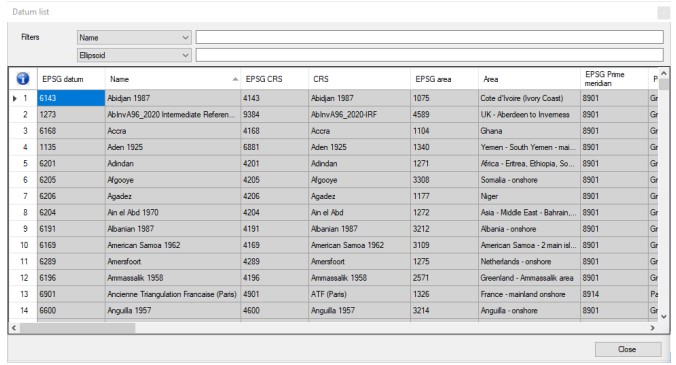The image size is (676, 365).
Task: Click area cell Netherlands - onshore
Action: pos(529,262)
